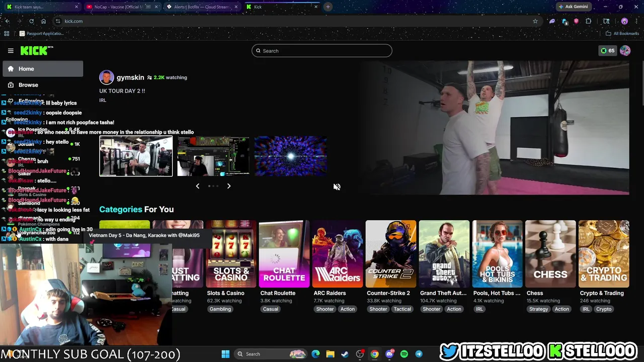Close the Alerts | Botrix tab
Screen dimensions: 644x362
pyautogui.click(x=236, y=7)
